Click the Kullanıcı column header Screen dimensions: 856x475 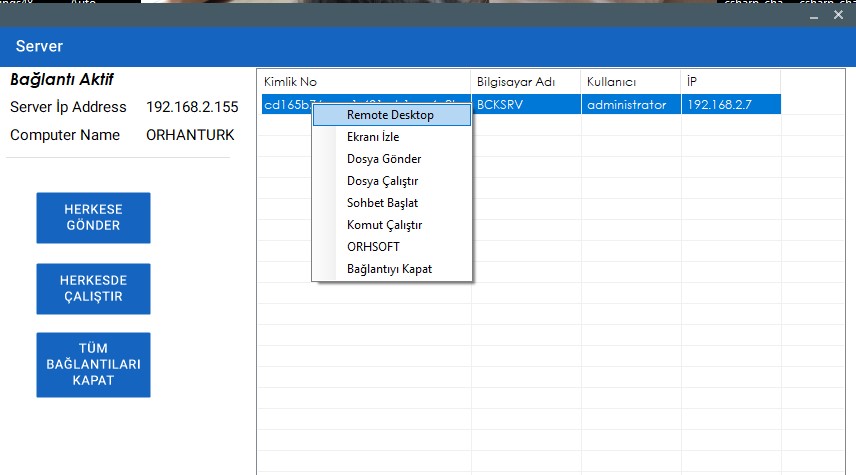[x=631, y=82]
